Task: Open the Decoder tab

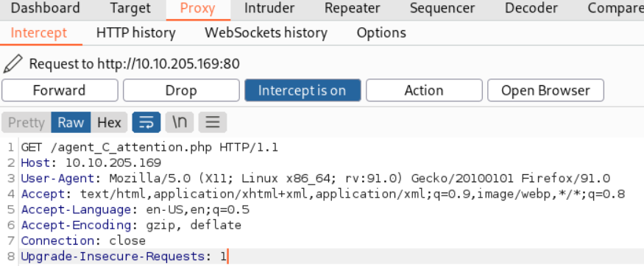Action: (531, 8)
